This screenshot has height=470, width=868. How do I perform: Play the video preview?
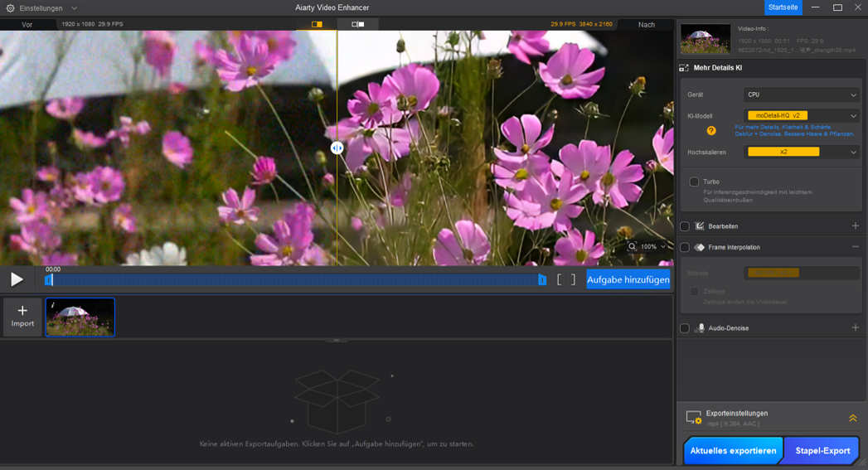click(17, 279)
